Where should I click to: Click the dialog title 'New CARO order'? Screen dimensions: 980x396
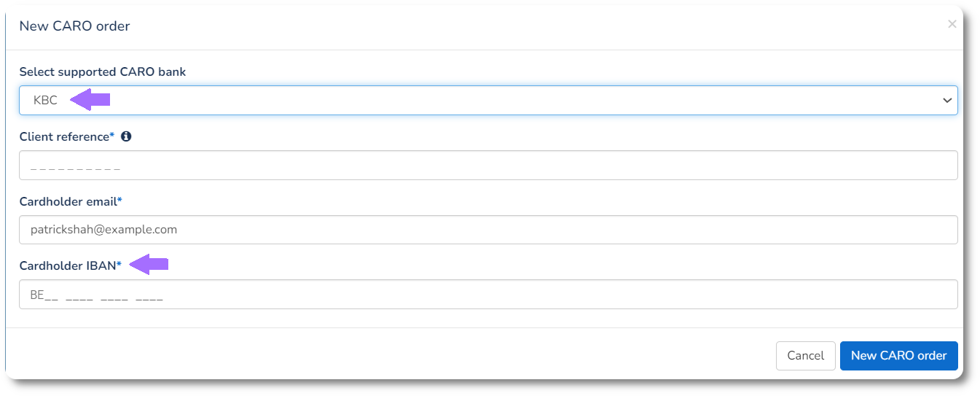click(x=74, y=26)
